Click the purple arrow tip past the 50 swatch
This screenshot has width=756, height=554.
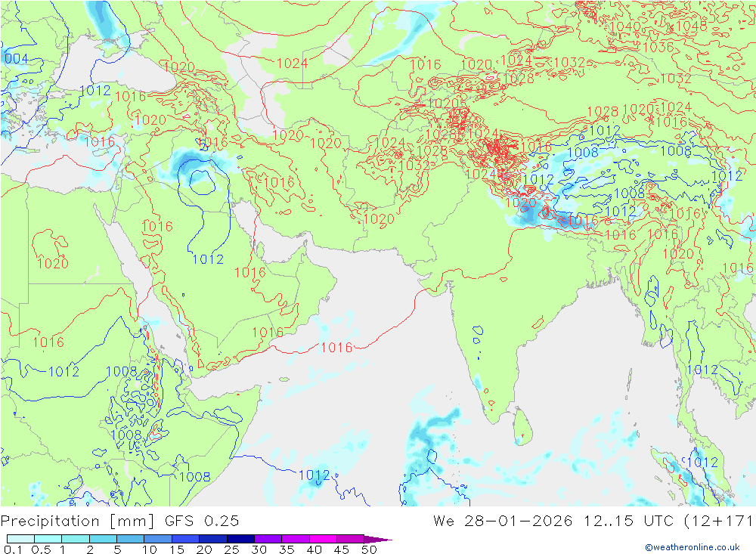[x=379, y=539]
